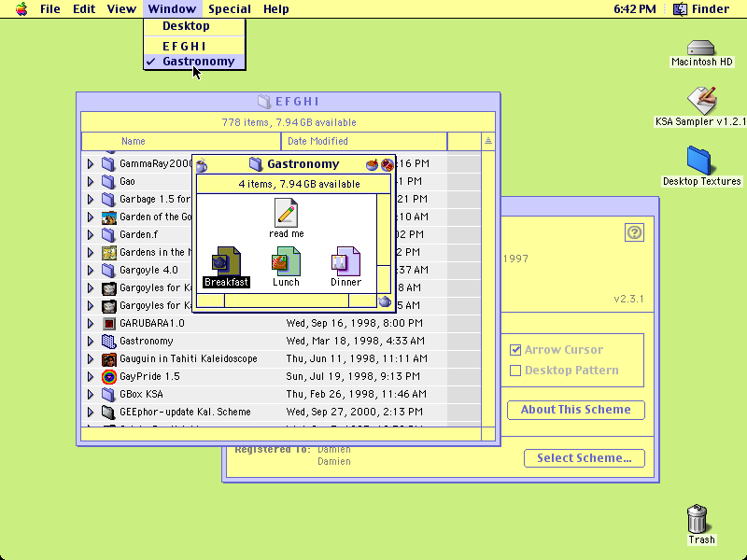This screenshot has width=747, height=560.
Task: Click the date 'Thu, Jun 11, 1998, 11:11 AM'
Action: tap(357, 359)
